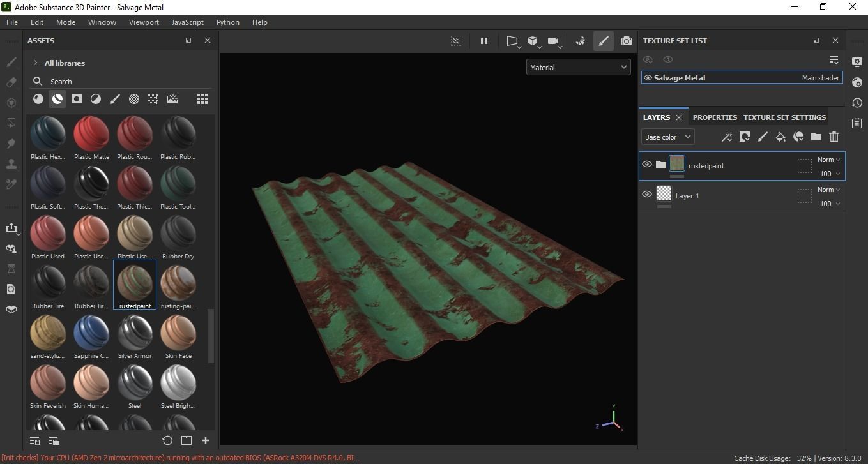868x464 pixels.
Task: Click the refresh icon at assets panel bottom
Action: coord(167,440)
